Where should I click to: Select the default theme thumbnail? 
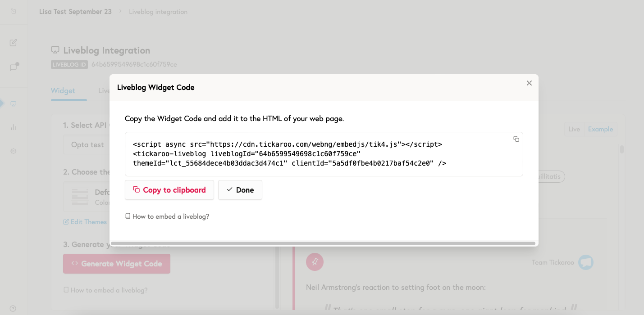(80, 197)
